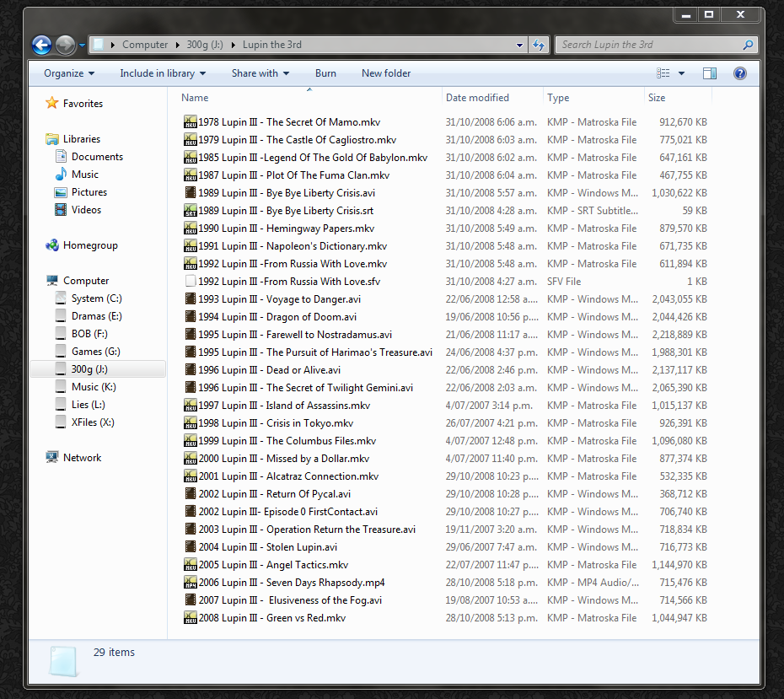
Task: Open the Help question mark icon
Action: 740,73
